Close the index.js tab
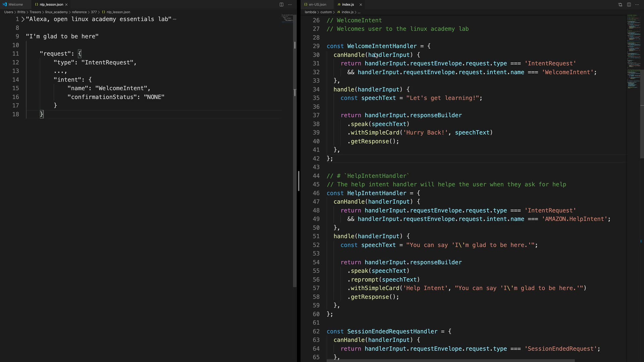644x362 pixels. tap(361, 5)
